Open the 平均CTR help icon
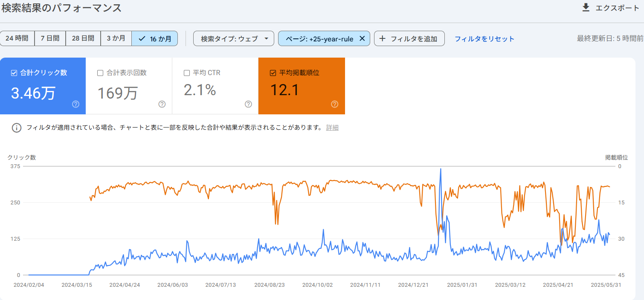Viewport: 644px width, 300px height. point(249,104)
